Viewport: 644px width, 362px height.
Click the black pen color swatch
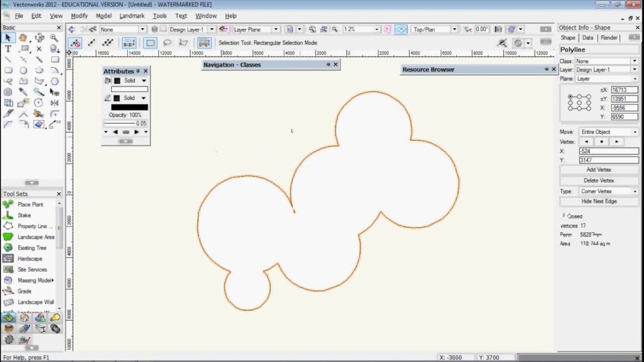129,107
